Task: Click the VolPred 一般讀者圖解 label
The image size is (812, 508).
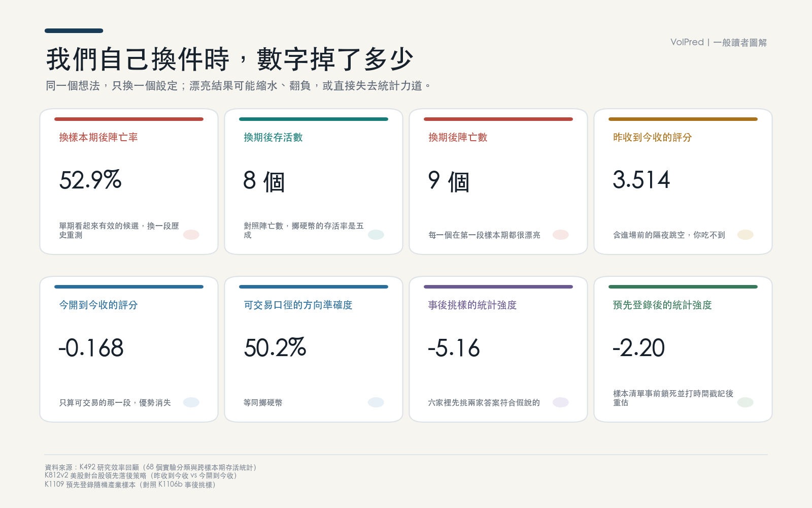Action: click(719, 42)
